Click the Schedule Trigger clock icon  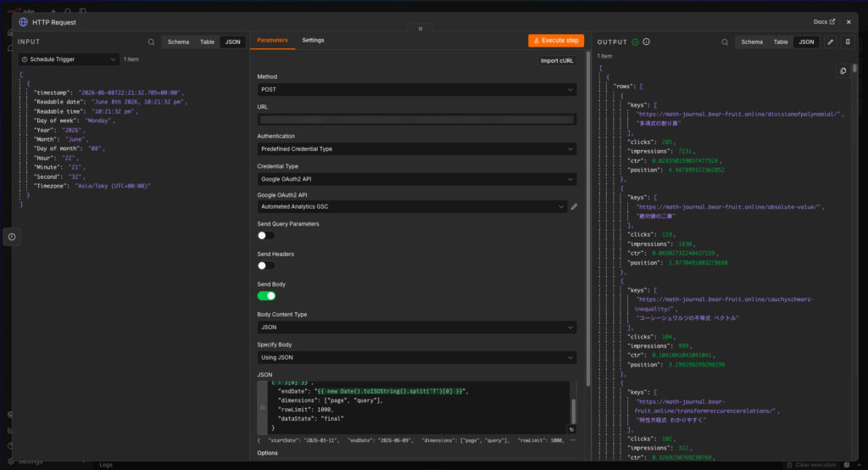(25, 59)
